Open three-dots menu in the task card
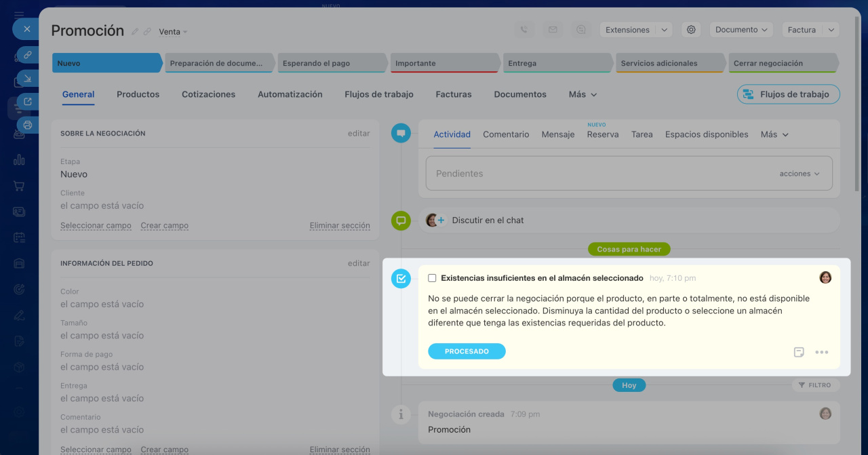The image size is (868, 455). (822, 352)
